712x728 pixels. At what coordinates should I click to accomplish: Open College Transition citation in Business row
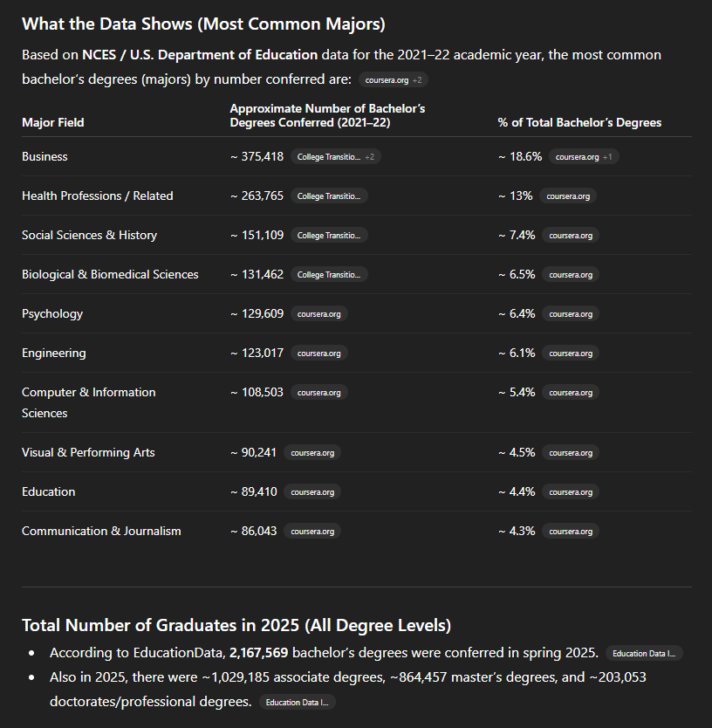[x=336, y=157]
